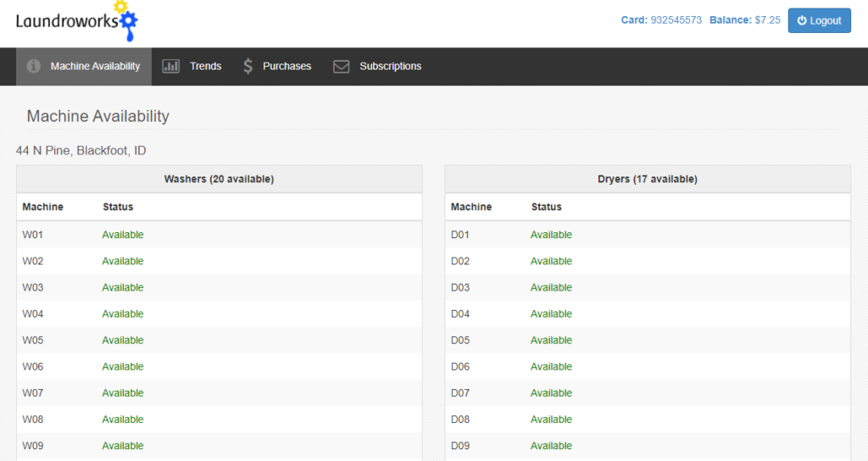Open the Machine Availability tab
Image resolution: width=868 pixels, height=461 pixels.
coord(84,66)
